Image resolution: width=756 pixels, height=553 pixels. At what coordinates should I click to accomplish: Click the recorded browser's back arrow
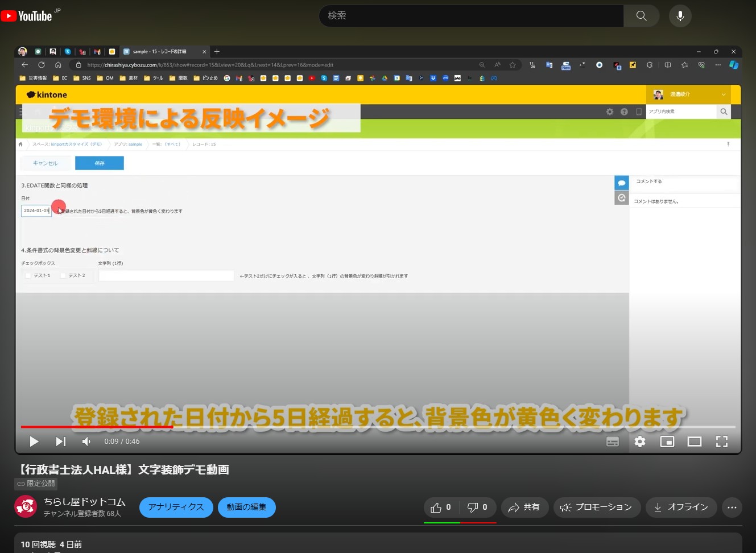coord(24,65)
